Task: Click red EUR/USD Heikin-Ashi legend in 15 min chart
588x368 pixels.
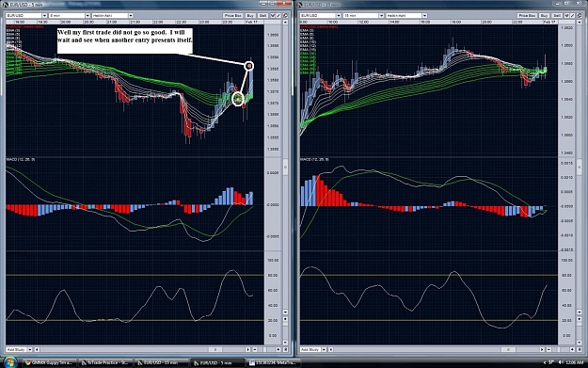Action: tap(319, 27)
